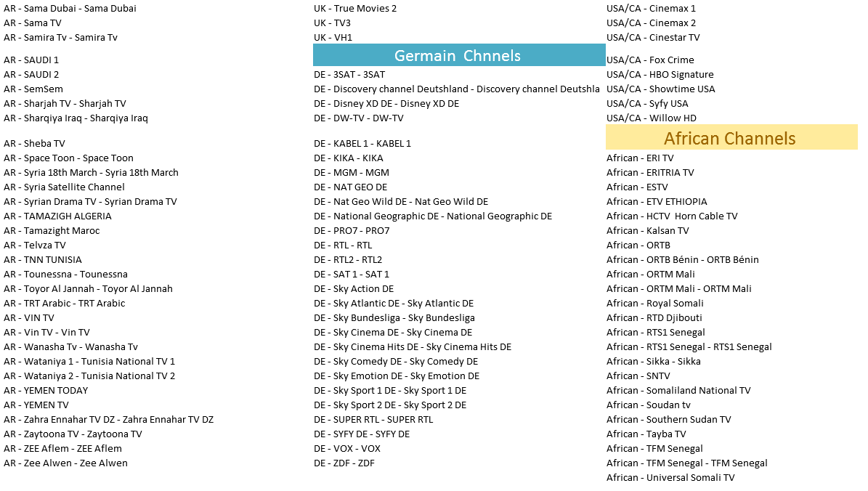Click 'AR - Sharjah TV - Sharjah TV'
The image size is (868, 491).
click(x=65, y=104)
